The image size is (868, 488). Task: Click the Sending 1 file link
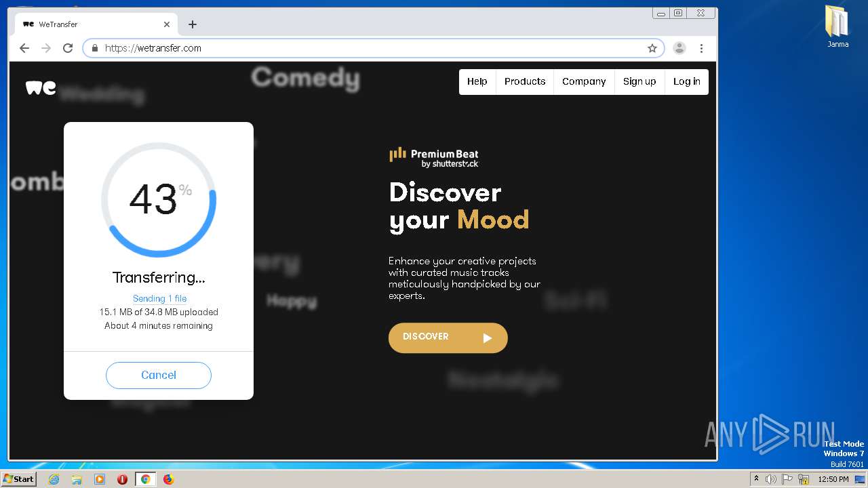click(159, 298)
